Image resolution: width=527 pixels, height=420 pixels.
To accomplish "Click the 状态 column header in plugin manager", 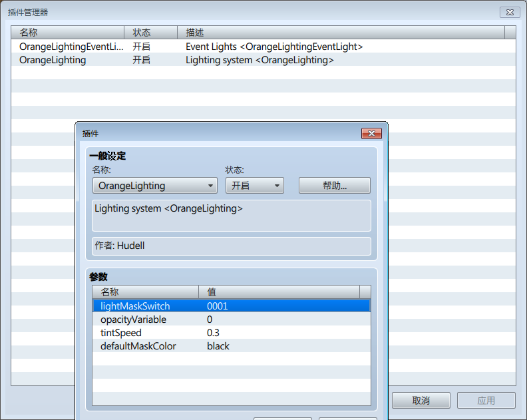I will tap(151, 33).
